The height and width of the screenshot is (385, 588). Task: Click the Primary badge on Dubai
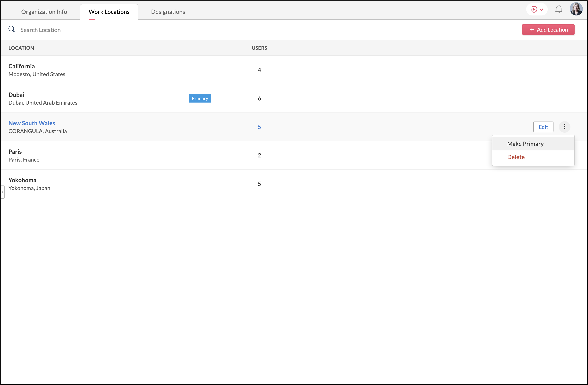(x=200, y=98)
